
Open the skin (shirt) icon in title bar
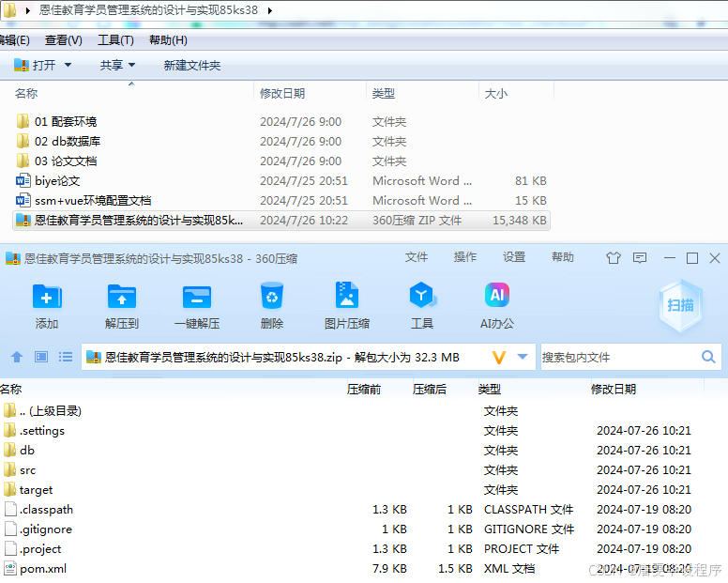tap(614, 258)
